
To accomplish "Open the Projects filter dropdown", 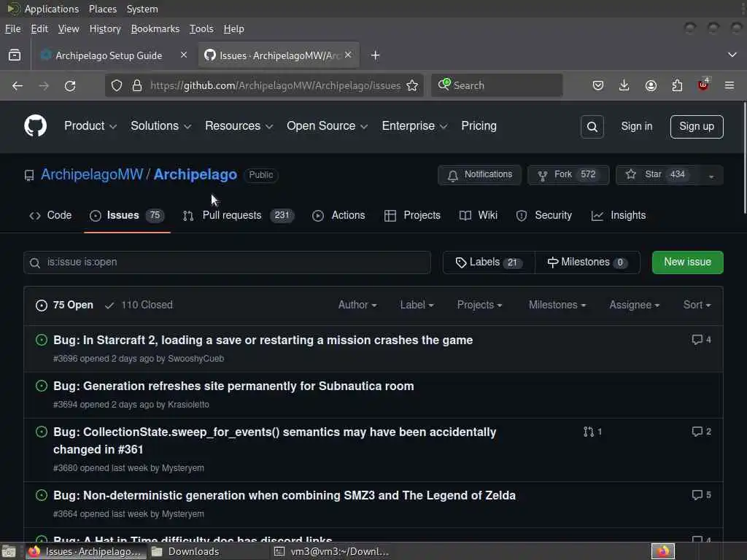I will tap(479, 305).
